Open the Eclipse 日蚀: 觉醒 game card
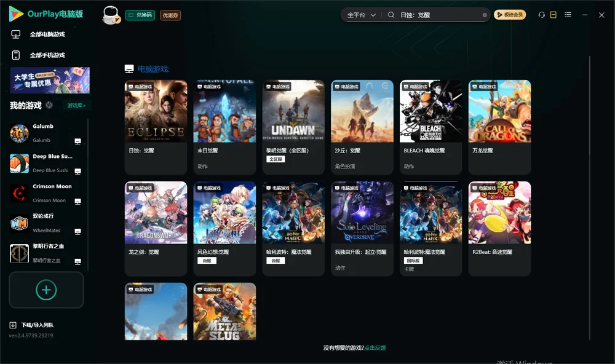This screenshot has width=615, height=364. click(156, 127)
